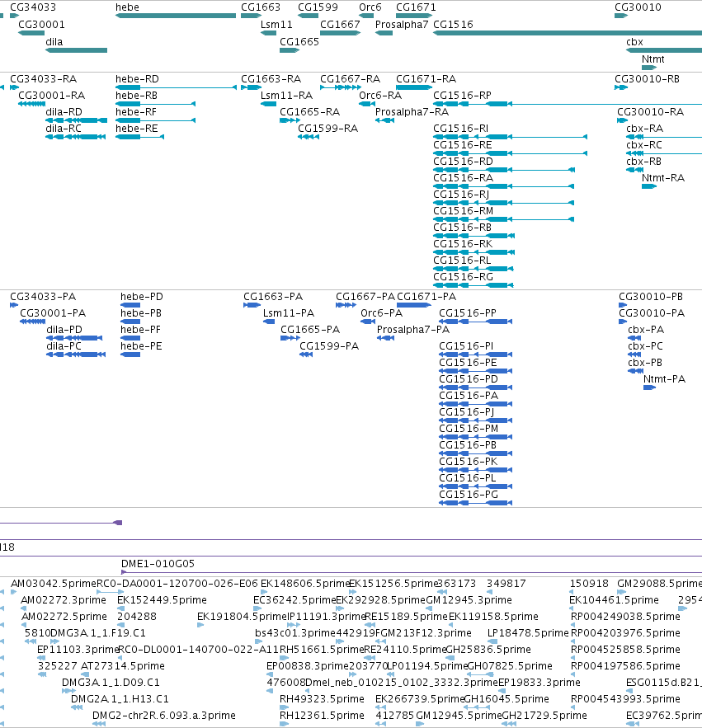Screen dimensions: 702x728
Task: Select the CG30001-RA transcript label
Action: [52, 96]
